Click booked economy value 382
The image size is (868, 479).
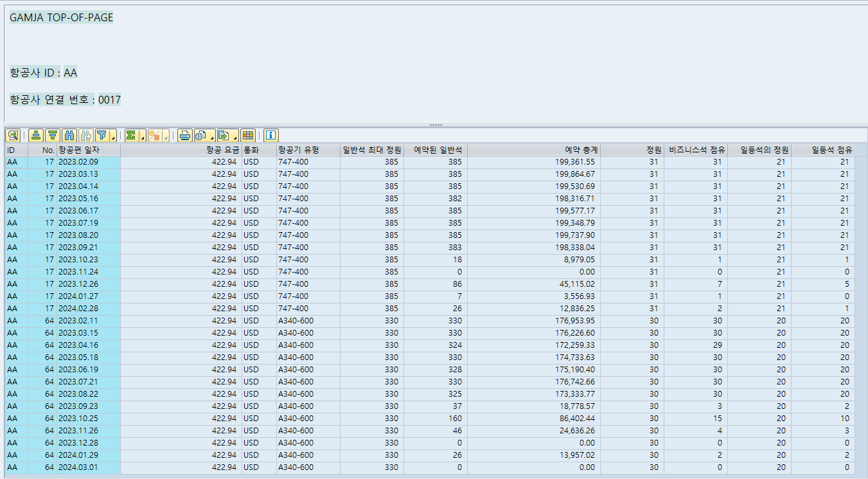click(x=436, y=199)
